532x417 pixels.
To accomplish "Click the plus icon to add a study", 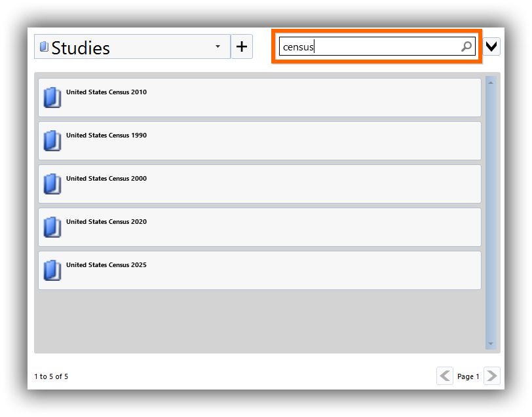I will [x=242, y=46].
